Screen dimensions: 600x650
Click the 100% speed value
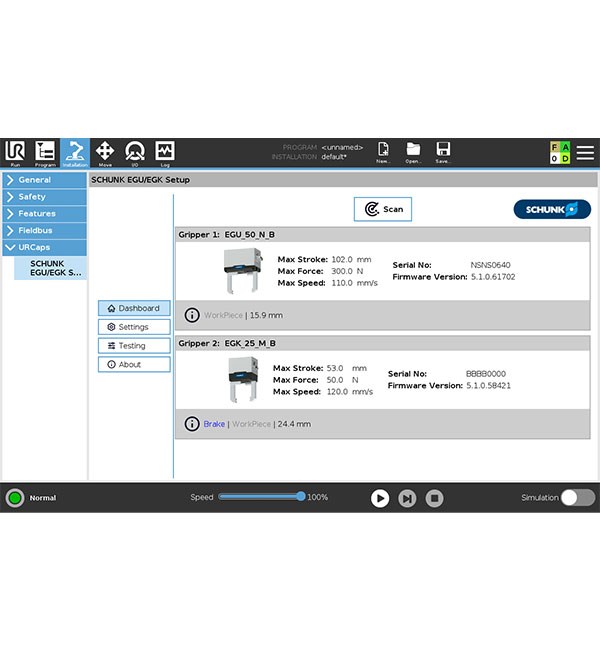(x=317, y=497)
